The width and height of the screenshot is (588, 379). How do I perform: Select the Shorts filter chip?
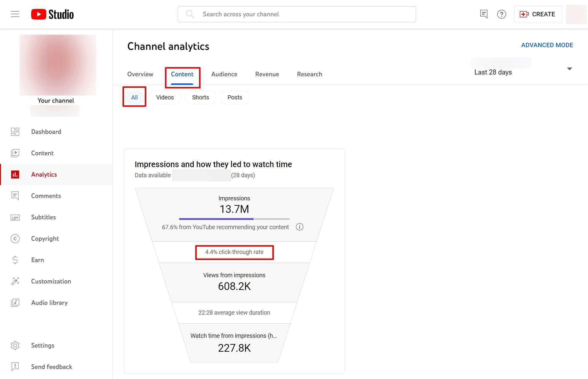click(x=201, y=97)
